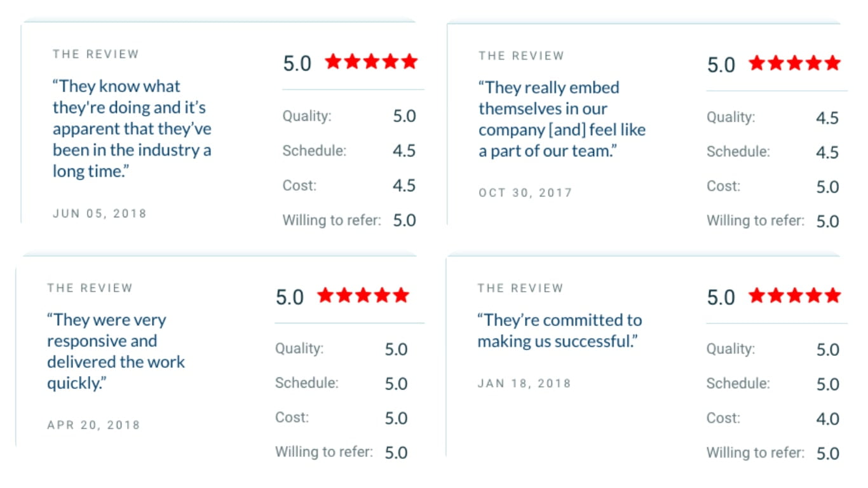868x488 pixels.
Task: Click the star rating of the Oct 30, 2017 review
Action: pyautogui.click(x=795, y=63)
